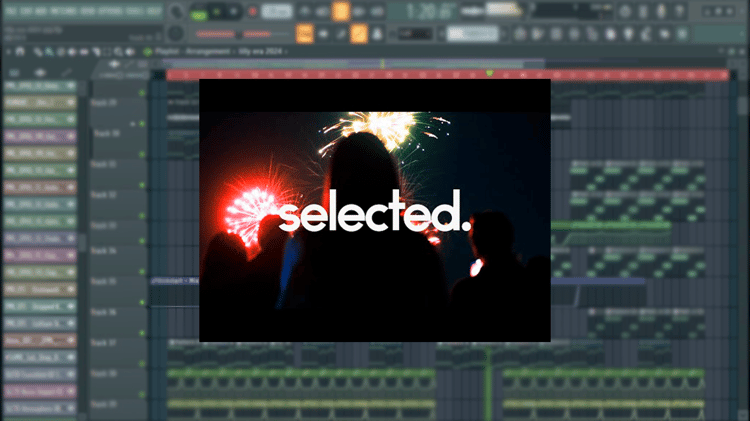The image size is (750, 421).
Task: Click the green arrangement icon before Playlist title
Action: click(147, 52)
